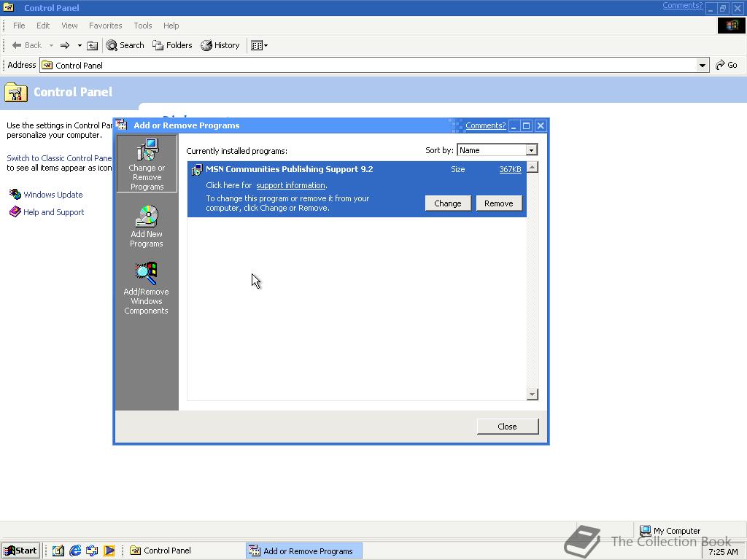Click the Forward toolbar arrow
Viewport: 747px width, 560px height.
[x=65, y=45]
